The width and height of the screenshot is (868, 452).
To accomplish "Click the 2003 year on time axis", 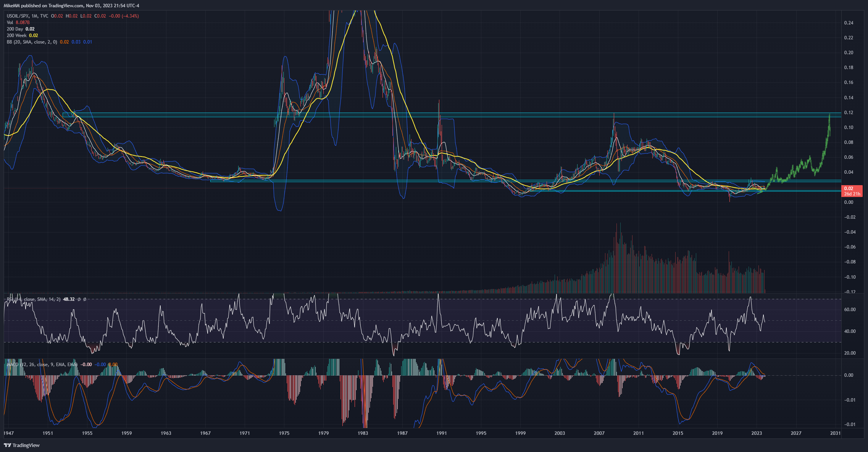I will click(560, 433).
